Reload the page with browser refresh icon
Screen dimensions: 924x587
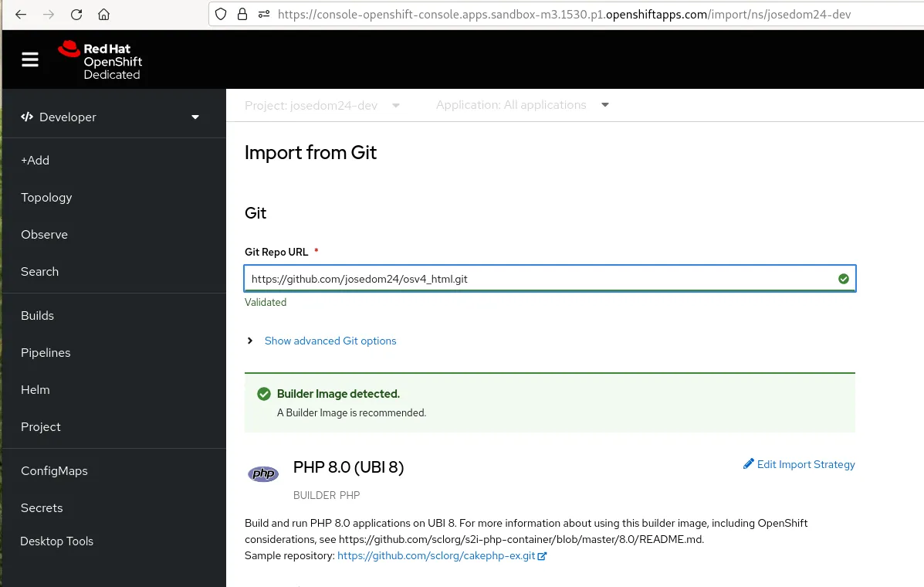(76, 15)
